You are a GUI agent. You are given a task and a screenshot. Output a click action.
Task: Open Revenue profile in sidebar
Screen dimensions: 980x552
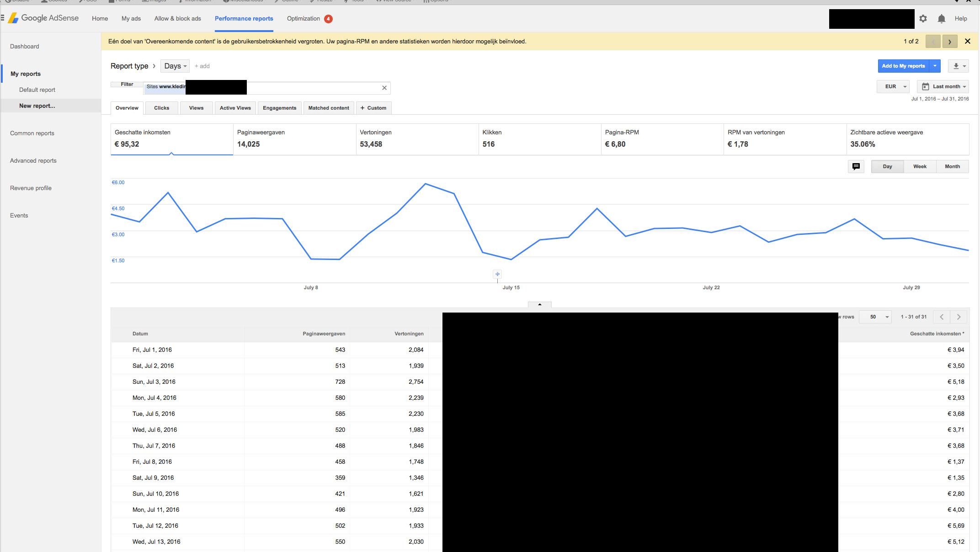click(31, 188)
